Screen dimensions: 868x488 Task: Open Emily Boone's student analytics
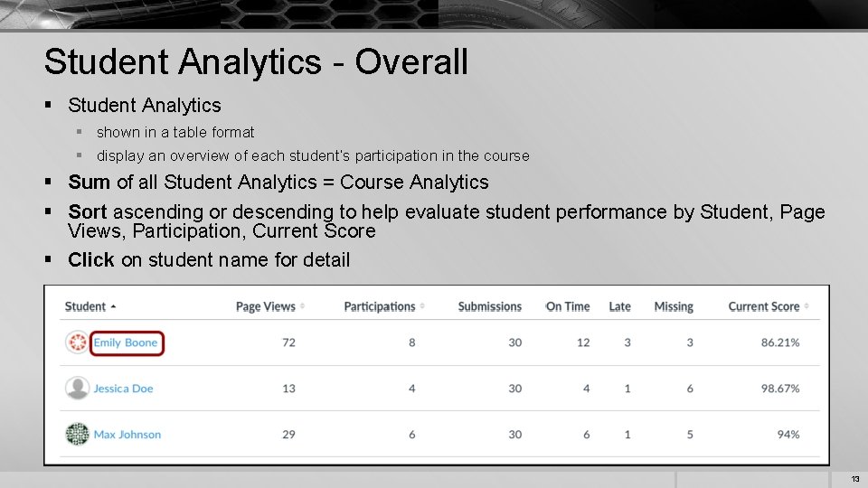(126, 343)
